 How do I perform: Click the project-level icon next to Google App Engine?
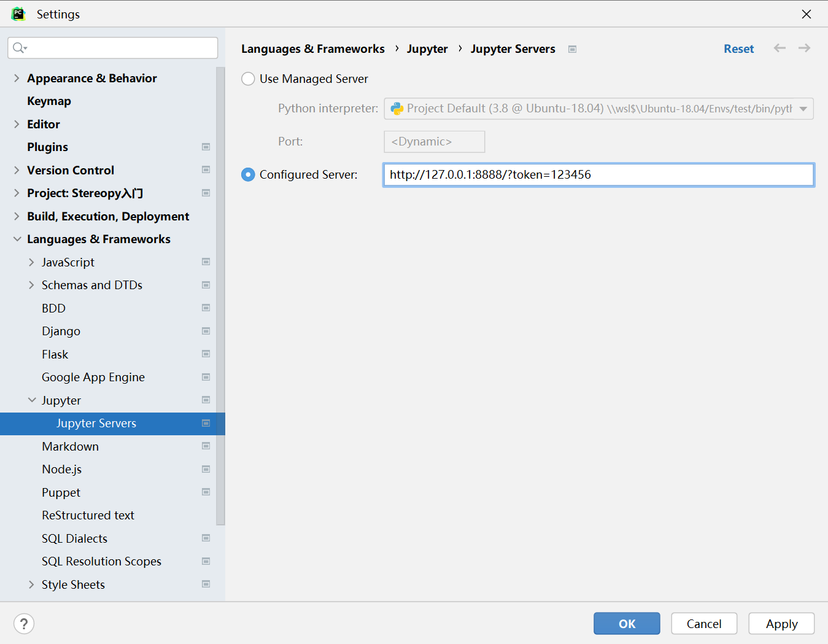tap(206, 377)
